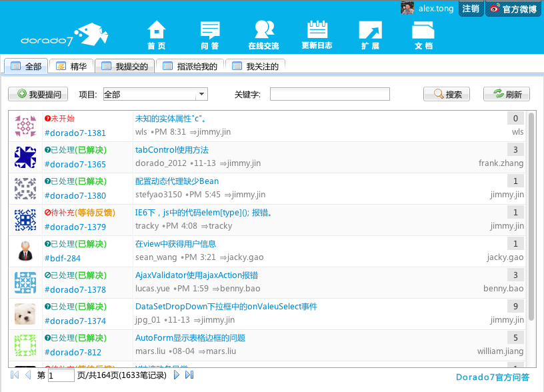Click the 我要提问 button
The image size is (544, 392).
[38, 95]
